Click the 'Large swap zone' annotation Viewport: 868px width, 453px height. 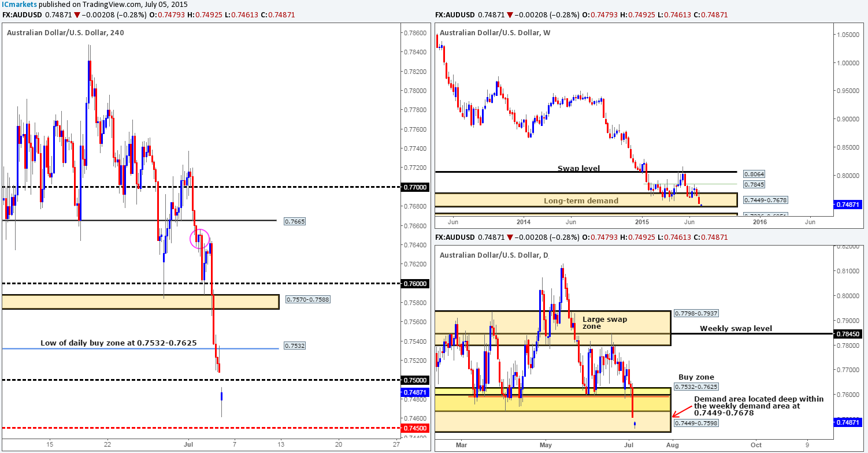[604, 323]
